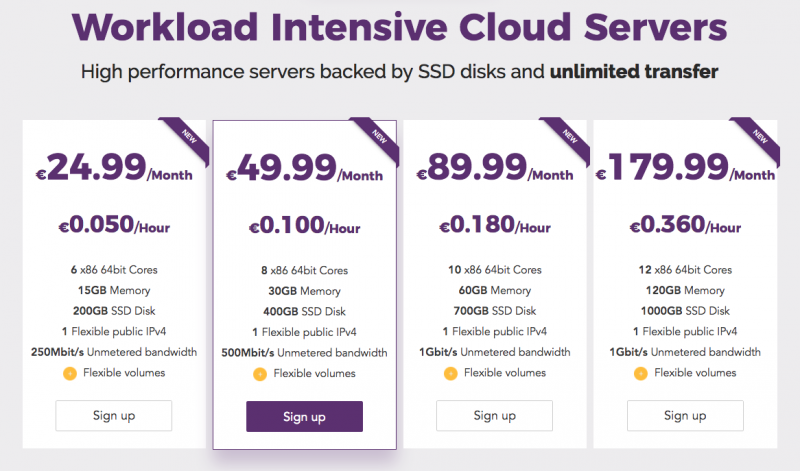Sign up for the €24.99/month plan

click(x=114, y=415)
